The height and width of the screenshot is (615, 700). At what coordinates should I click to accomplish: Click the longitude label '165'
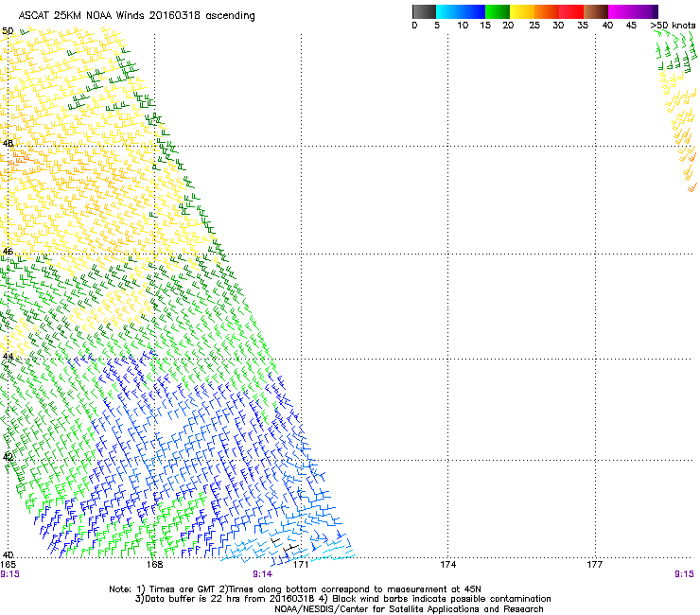8,565
